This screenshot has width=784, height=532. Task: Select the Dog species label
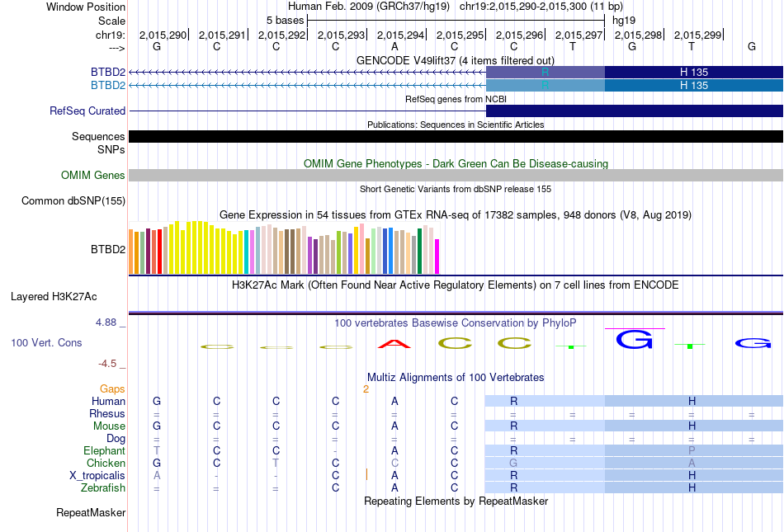pyautogui.click(x=116, y=439)
